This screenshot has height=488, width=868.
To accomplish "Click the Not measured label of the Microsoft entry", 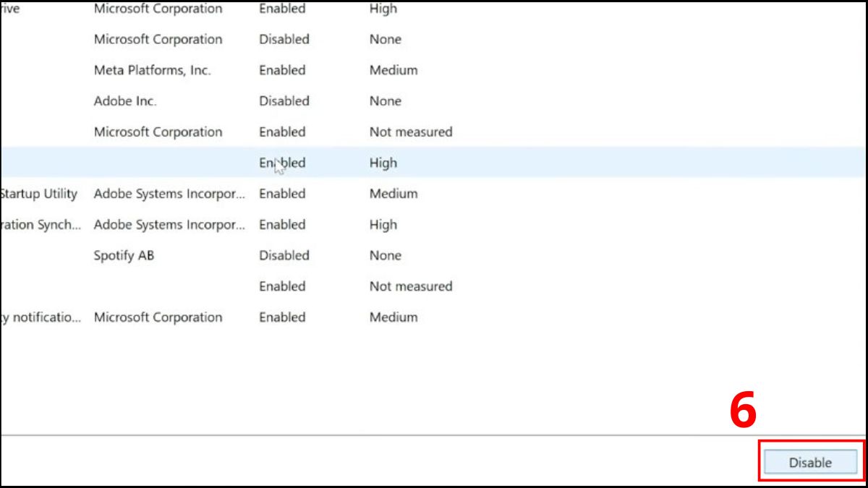I will 410,132.
